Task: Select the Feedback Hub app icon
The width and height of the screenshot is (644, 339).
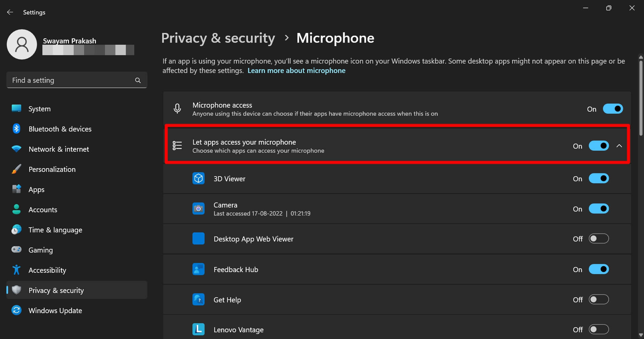Action: [199, 269]
